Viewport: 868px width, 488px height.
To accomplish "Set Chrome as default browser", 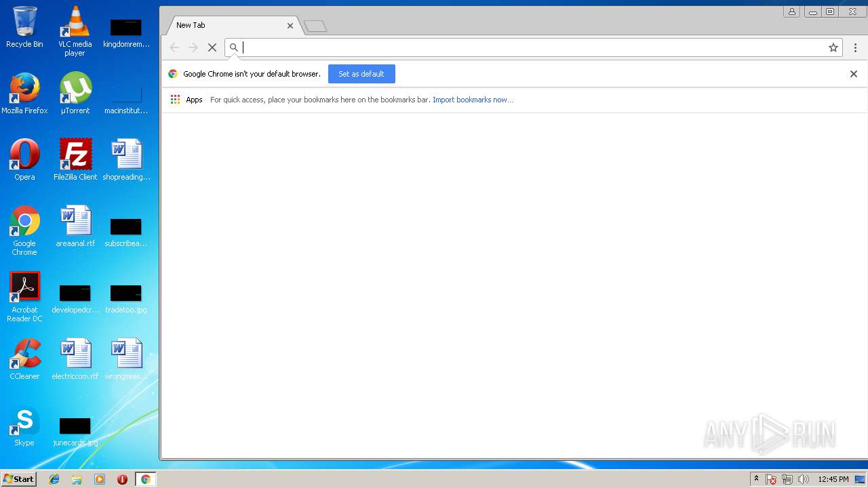I will (361, 74).
